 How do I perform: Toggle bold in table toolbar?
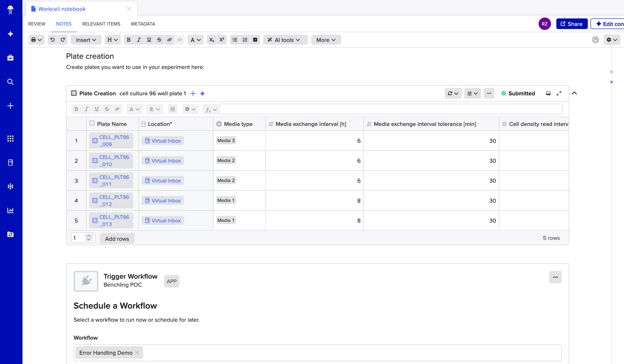(76, 109)
